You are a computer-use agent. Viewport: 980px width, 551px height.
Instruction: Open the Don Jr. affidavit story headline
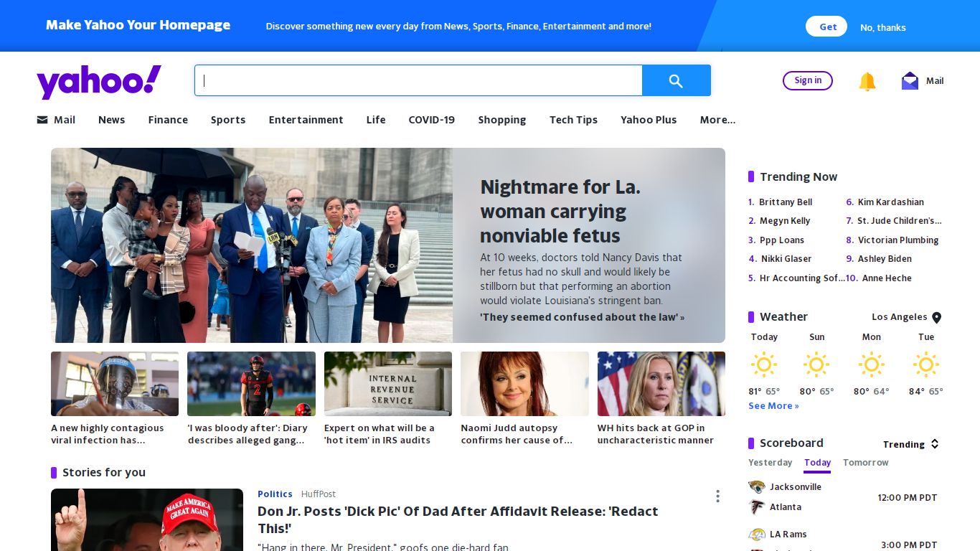[x=458, y=520]
